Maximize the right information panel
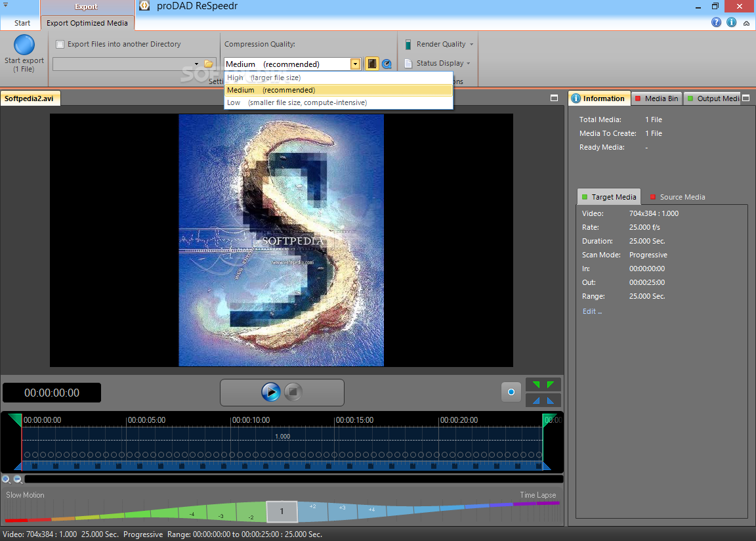 (x=746, y=98)
